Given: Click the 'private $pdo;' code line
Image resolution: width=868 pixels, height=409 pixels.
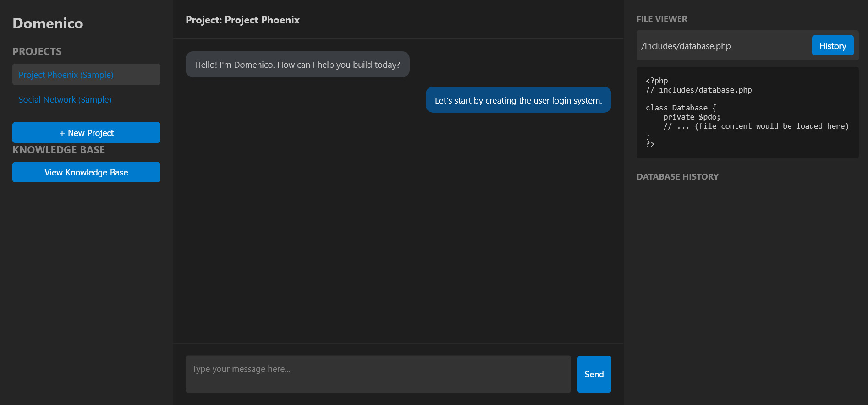Looking at the screenshot, I should click(692, 117).
